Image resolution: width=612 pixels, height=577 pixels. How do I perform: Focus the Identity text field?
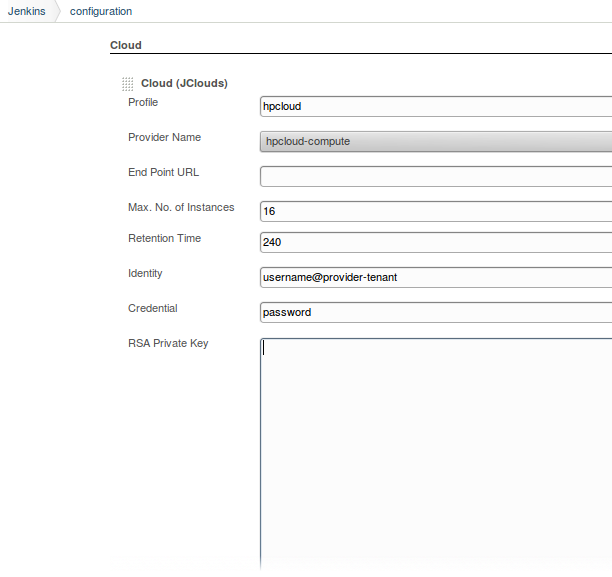[435, 277]
